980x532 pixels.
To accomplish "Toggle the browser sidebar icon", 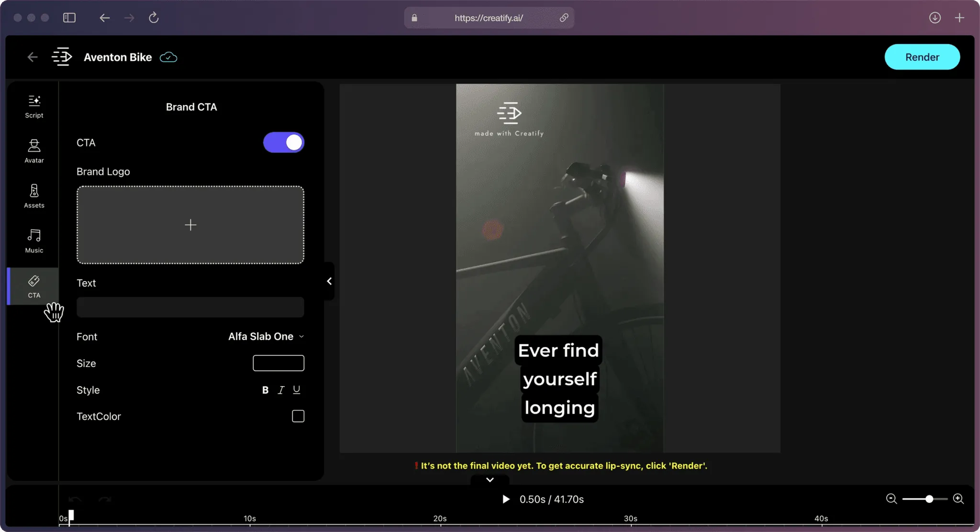I will (x=69, y=18).
